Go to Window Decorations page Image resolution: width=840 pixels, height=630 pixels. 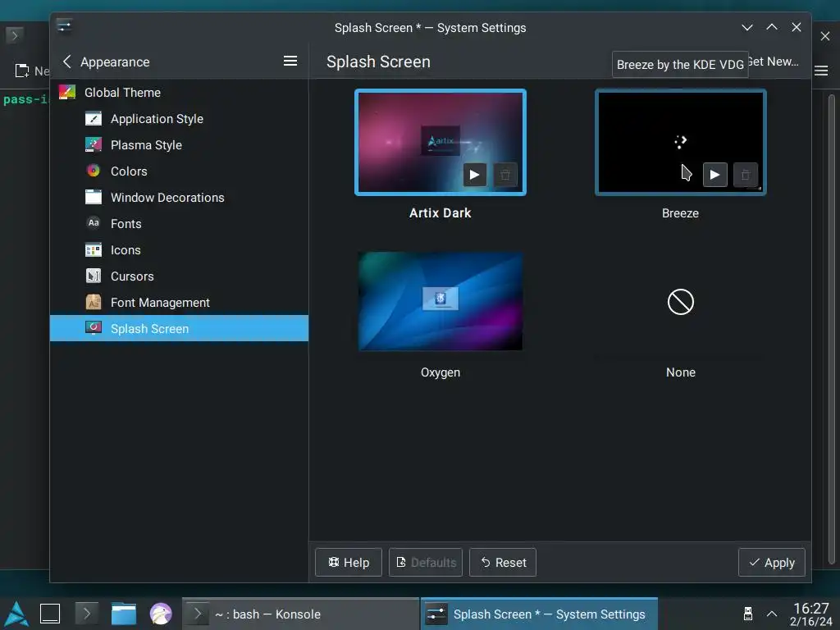coord(179,197)
